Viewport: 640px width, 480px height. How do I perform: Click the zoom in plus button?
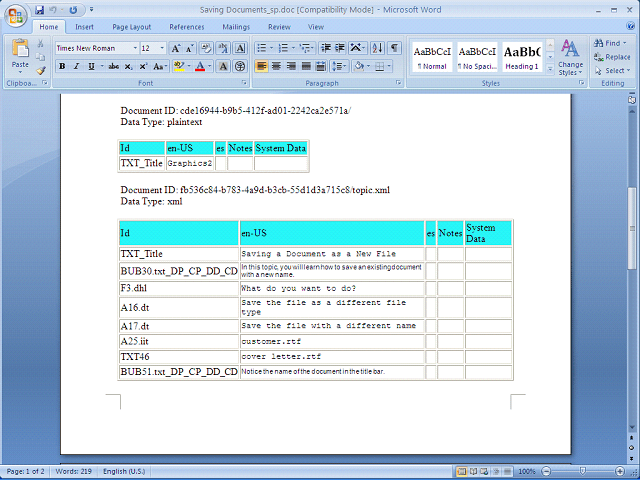[x=620, y=471]
